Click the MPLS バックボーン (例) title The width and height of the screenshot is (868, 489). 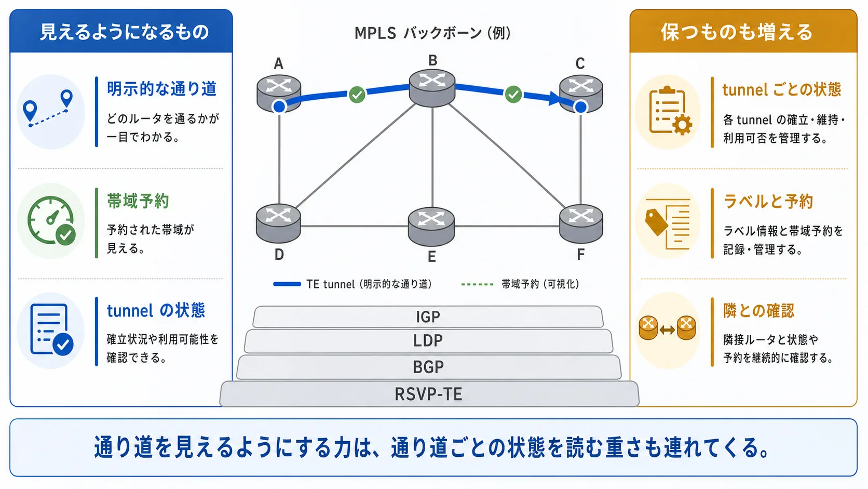pyautogui.click(x=432, y=33)
